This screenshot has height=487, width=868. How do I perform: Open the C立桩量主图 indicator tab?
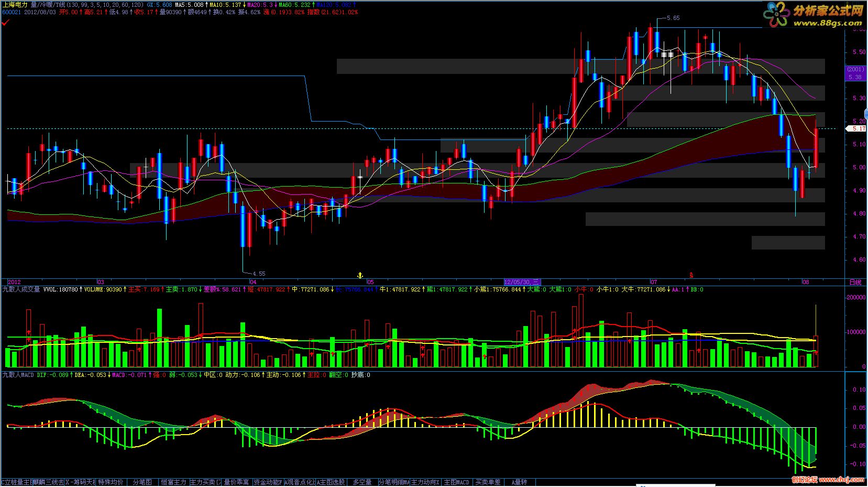click(x=16, y=482)
